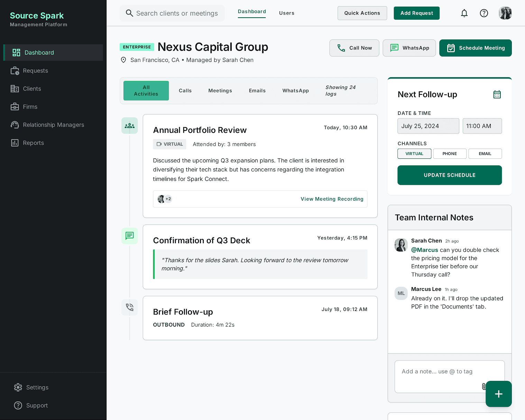The image size is (525, 420).
Task: Open the user profile avatar
Action: point(505,13)
